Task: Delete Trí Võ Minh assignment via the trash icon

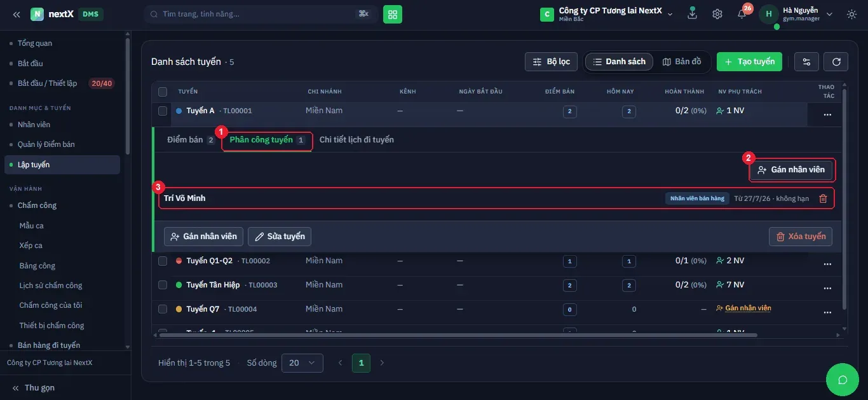Action: [823, 198]
